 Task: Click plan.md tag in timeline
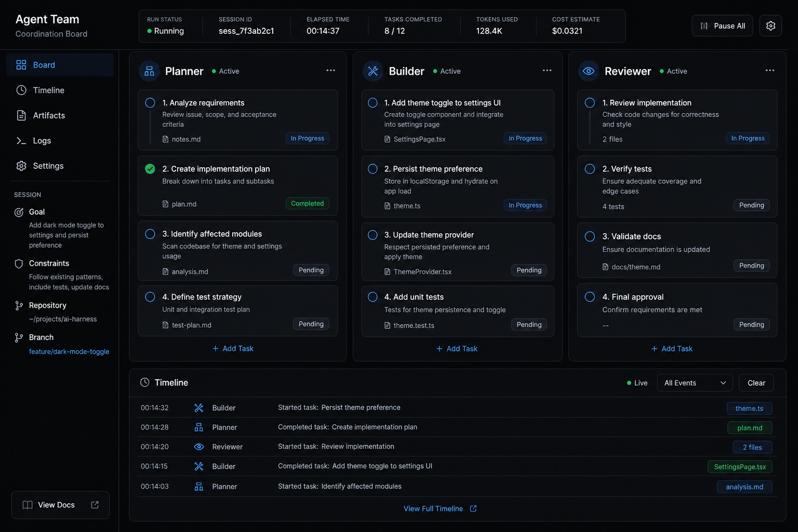point(750,428)
